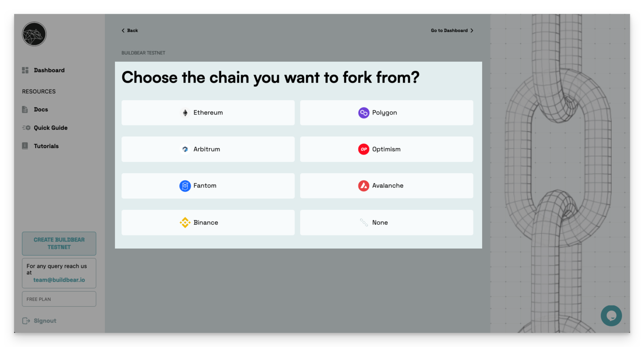Select the red Optimism OP icon
This screenshot has width=644, height=347.
click(x=364, y=149)
